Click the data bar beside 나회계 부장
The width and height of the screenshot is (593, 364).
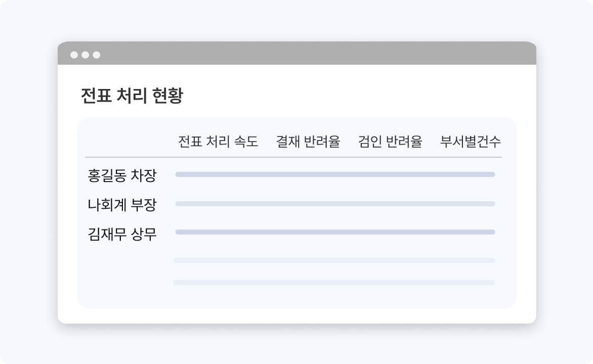tap(335, 204)
